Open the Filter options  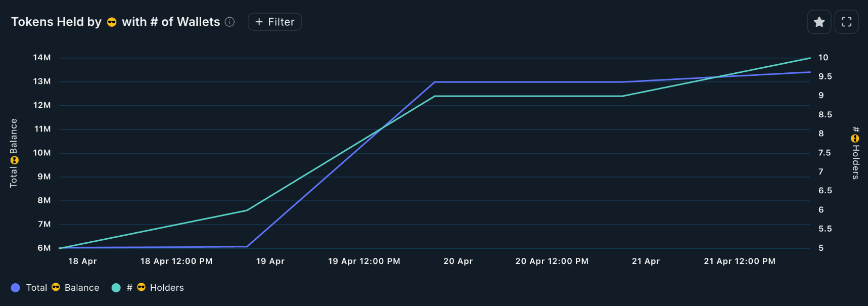[x=275, y=22]
